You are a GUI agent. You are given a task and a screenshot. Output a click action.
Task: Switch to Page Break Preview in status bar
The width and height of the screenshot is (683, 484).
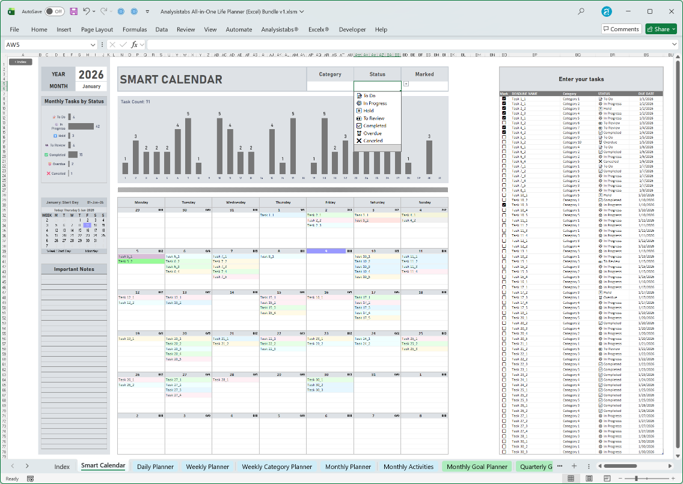(x=607, y=478)
